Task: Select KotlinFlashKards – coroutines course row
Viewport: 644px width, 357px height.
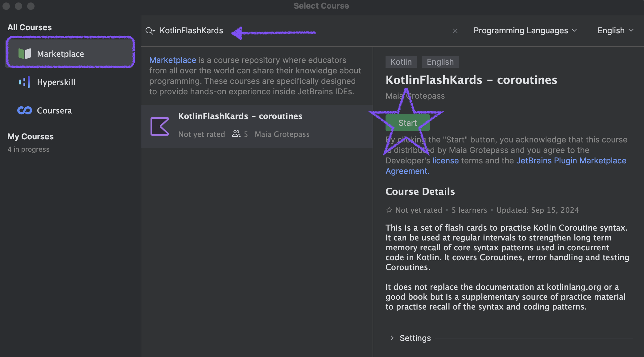Action: tap(257, 126)
